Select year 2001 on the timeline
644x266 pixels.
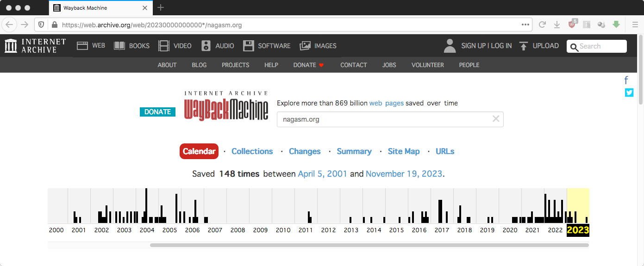(x=79, y=230)
